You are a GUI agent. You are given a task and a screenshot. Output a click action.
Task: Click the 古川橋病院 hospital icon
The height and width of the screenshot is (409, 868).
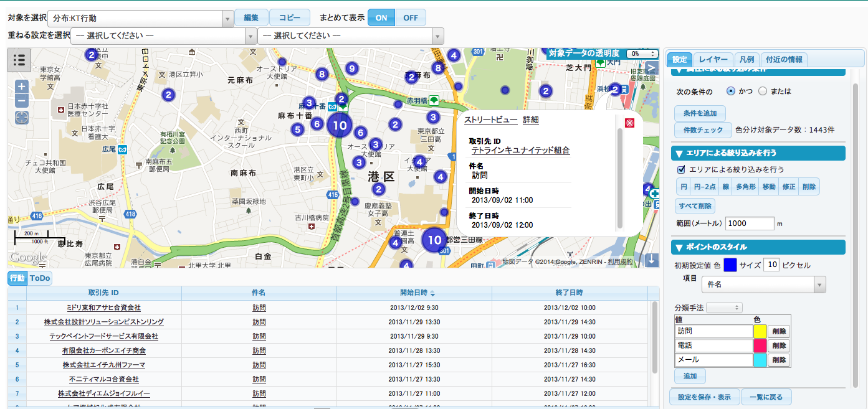click(x=311, y=227)
